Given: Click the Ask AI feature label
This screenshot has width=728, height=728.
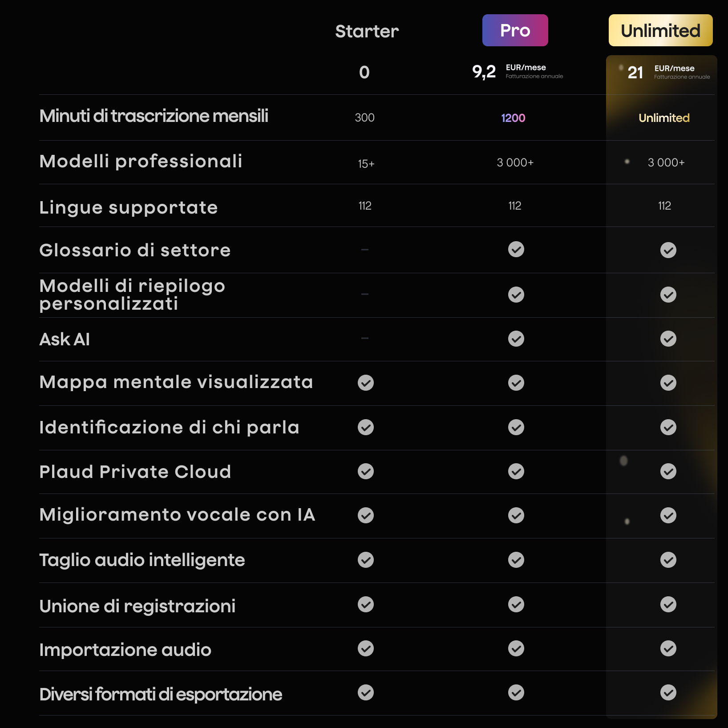Looking at the screenshot, I should click(x=65, y=339).
